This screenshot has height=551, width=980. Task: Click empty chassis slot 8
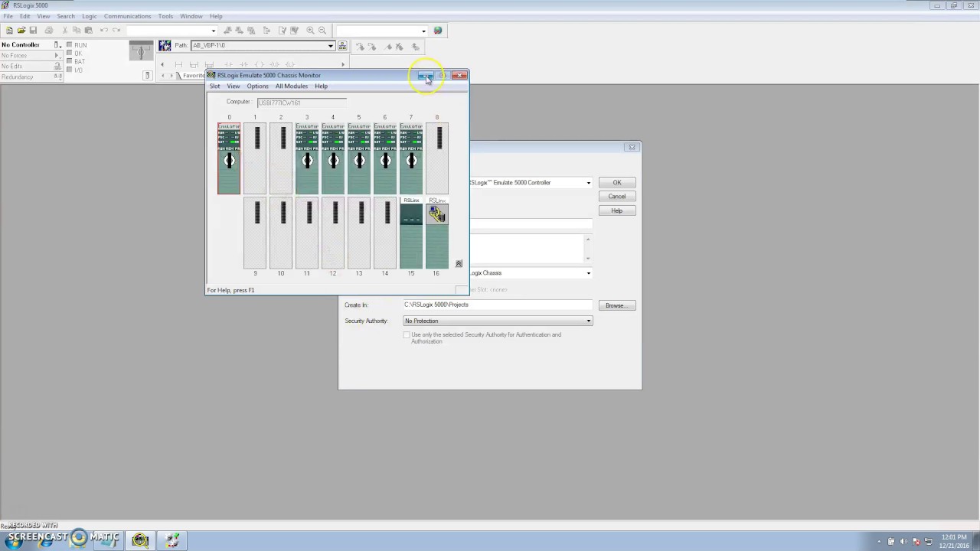coord(437,158)
